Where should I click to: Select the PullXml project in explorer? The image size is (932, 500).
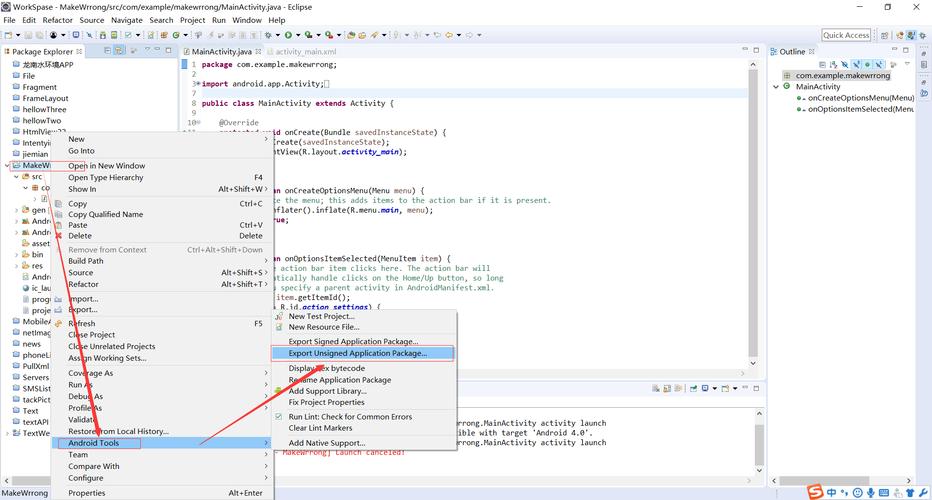[x=36, y=366]
